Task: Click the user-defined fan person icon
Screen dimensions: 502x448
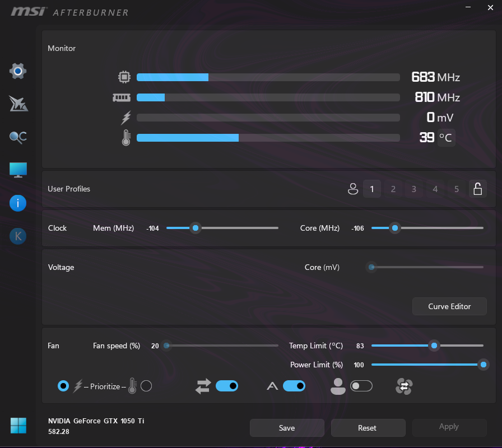Action: tap(338, 386)
